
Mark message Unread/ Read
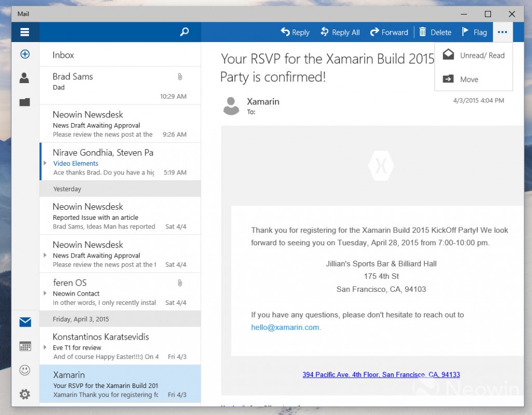474,55
